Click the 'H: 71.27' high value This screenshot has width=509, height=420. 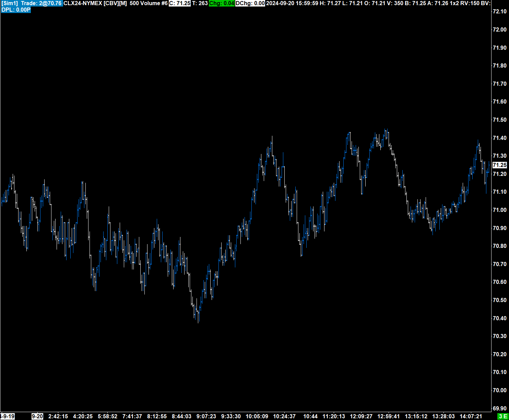(x=330, y=3)
